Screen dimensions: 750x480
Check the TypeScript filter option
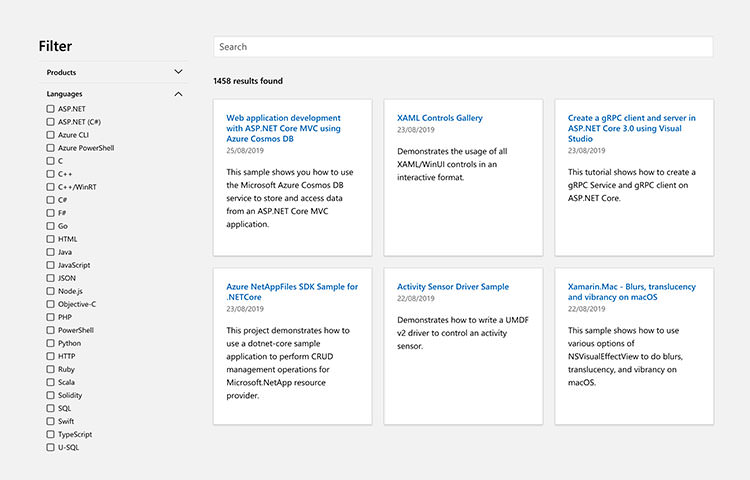[51, 434]
